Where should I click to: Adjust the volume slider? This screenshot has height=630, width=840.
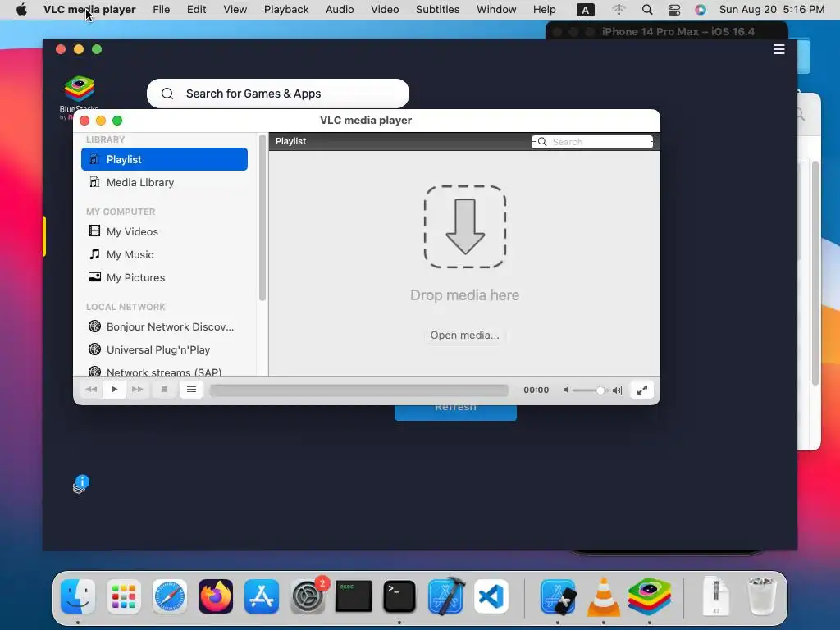590,390
